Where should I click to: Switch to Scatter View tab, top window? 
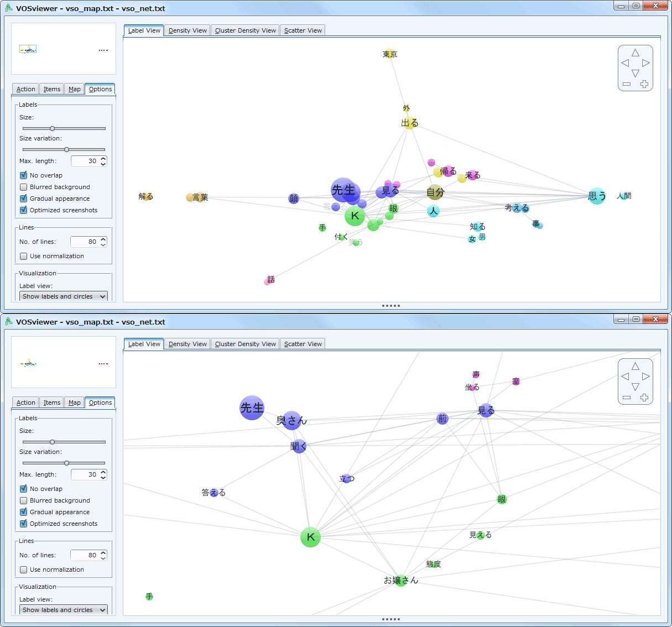click(x=303, y=30)
